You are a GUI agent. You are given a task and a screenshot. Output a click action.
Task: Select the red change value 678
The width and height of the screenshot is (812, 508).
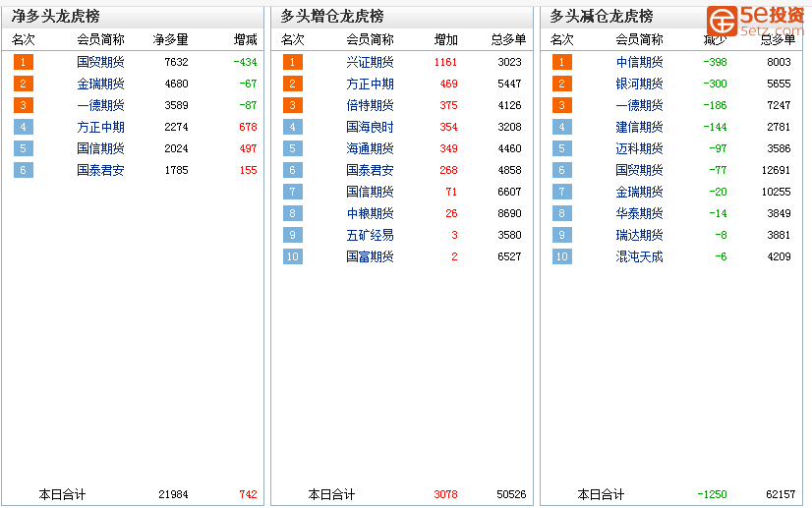point(248,127)
